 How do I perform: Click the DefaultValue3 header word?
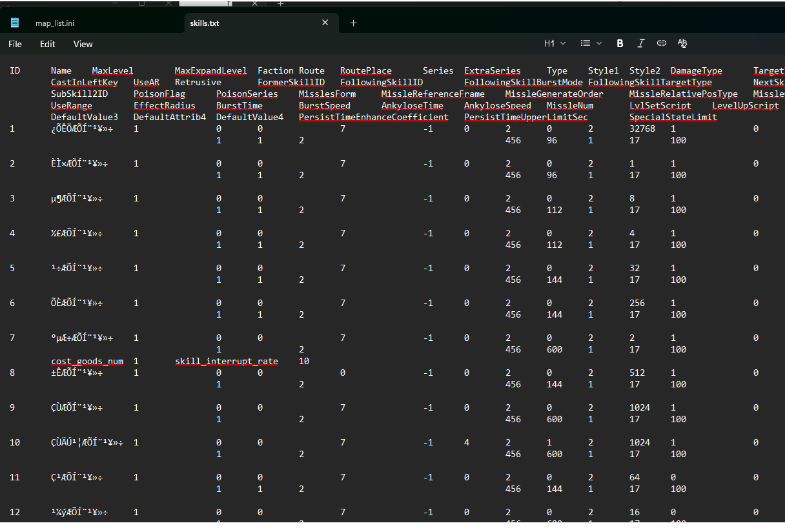(x=85, y=117)
